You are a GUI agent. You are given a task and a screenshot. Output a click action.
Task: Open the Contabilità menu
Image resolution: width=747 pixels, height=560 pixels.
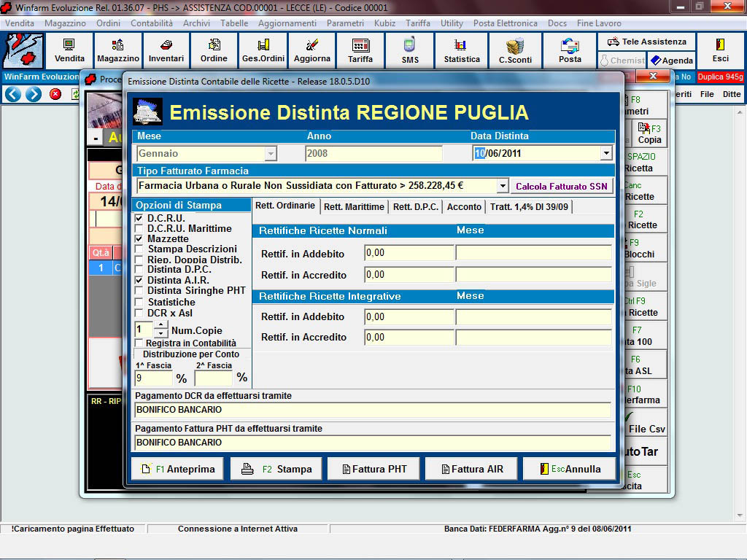[x=151, y=23]
